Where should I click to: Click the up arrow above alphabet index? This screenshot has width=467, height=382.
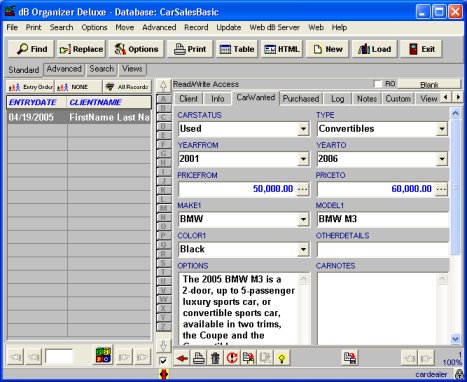point(163,86)
